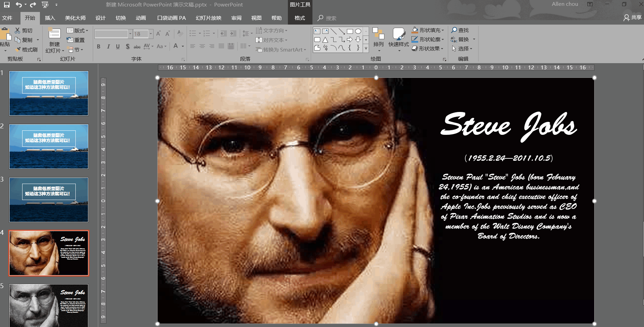Click the Arrange (排列) button

click(x=378, y=40)
